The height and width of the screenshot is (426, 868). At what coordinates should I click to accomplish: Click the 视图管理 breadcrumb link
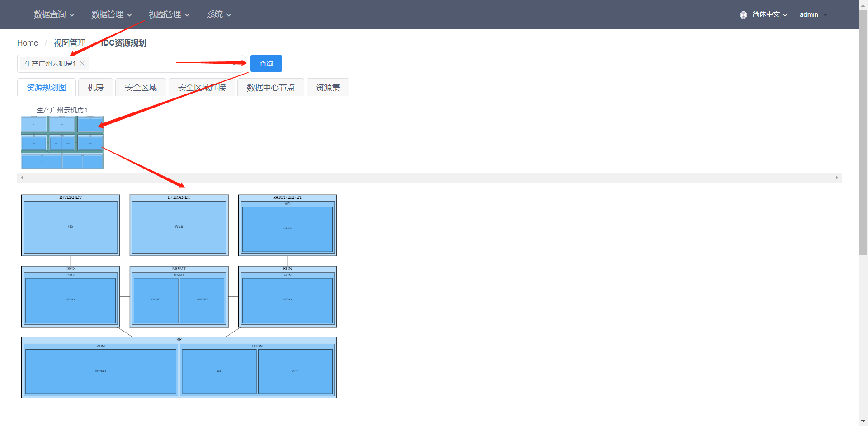pyautogui.click(x=70, y=43)
